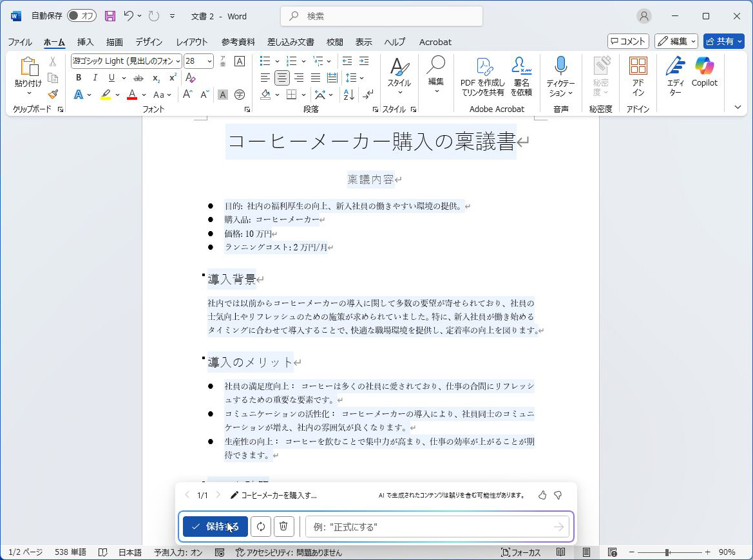The image size is (753, 560).
Task: Discard the AI draft with trash icon
Action: coord(283,527)
